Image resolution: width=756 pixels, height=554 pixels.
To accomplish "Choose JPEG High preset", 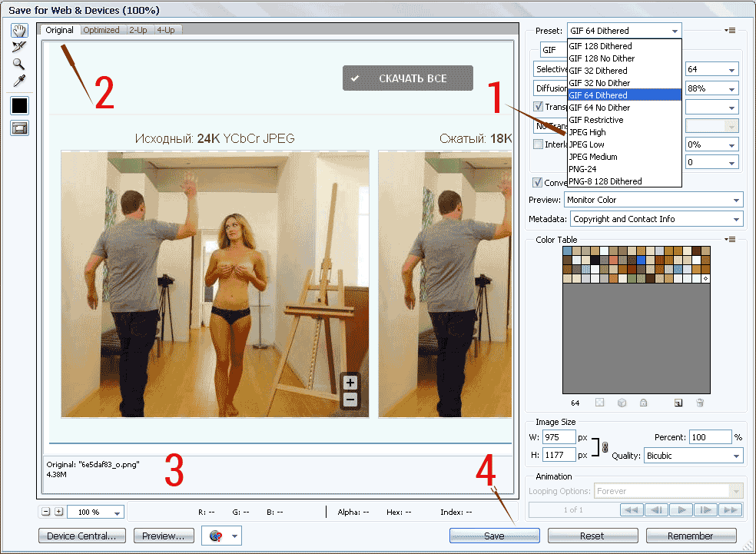I will point(625,132).
